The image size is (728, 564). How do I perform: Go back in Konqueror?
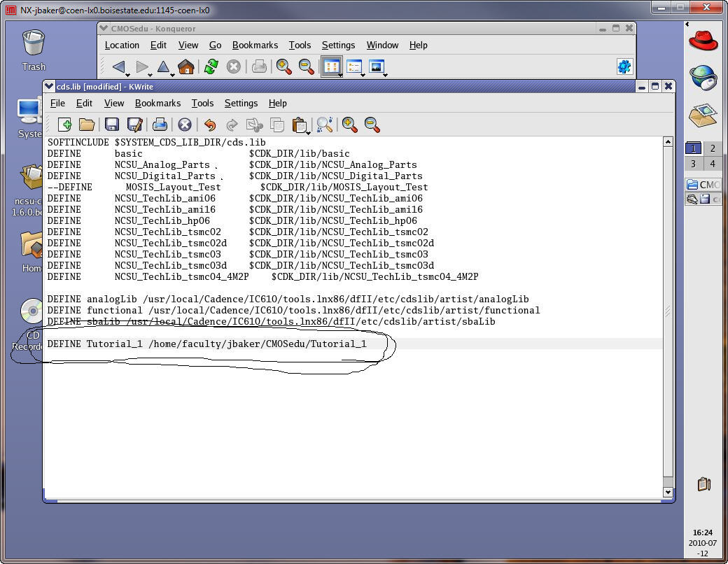click(x=118, y=67)
